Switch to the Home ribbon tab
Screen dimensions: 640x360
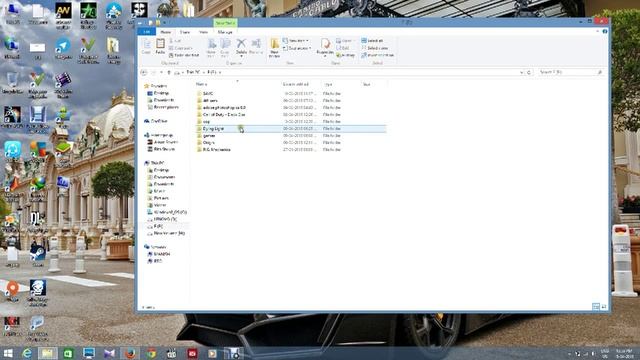166,32
